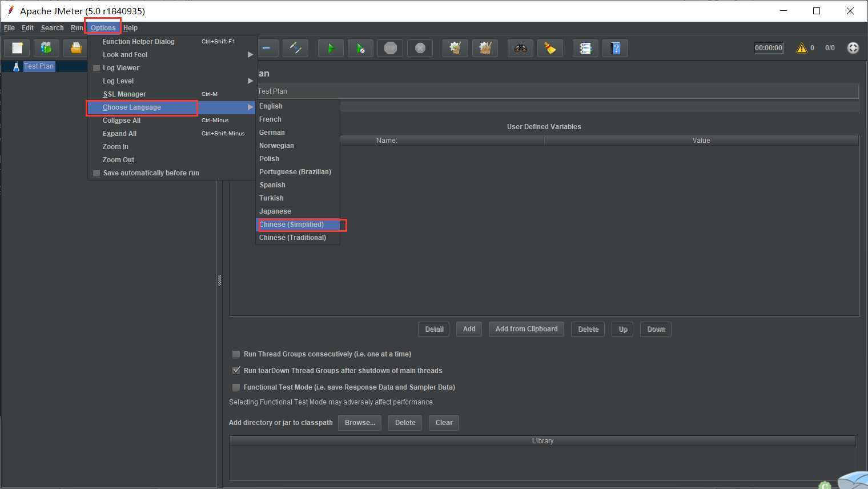Choose Chinese (Simplified) language

(298, 225)
